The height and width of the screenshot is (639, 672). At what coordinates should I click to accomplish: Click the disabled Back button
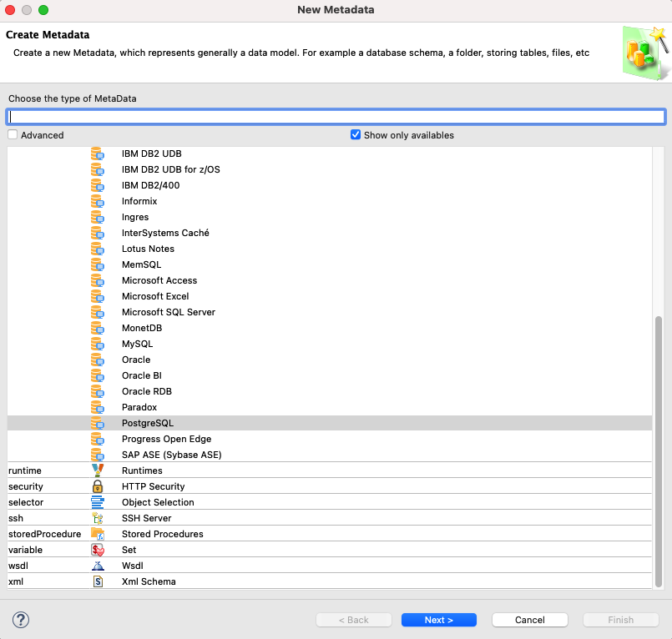[353, 620]
